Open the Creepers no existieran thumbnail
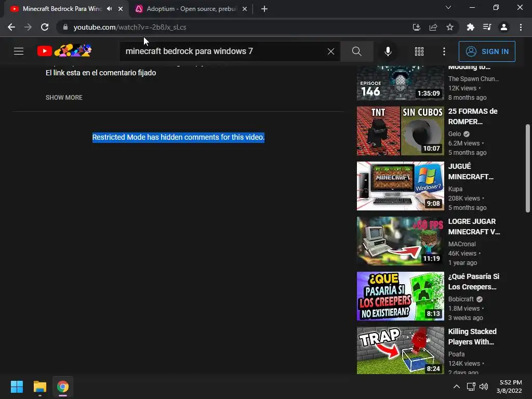The height and width of the screenshot is (399, 532). 401,296
